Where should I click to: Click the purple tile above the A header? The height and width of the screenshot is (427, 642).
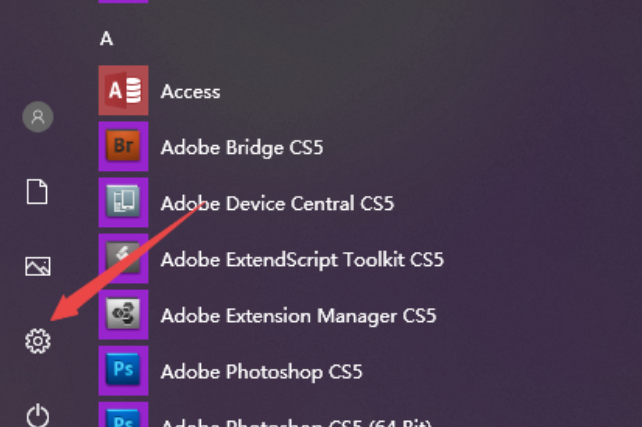click(124, 2)
